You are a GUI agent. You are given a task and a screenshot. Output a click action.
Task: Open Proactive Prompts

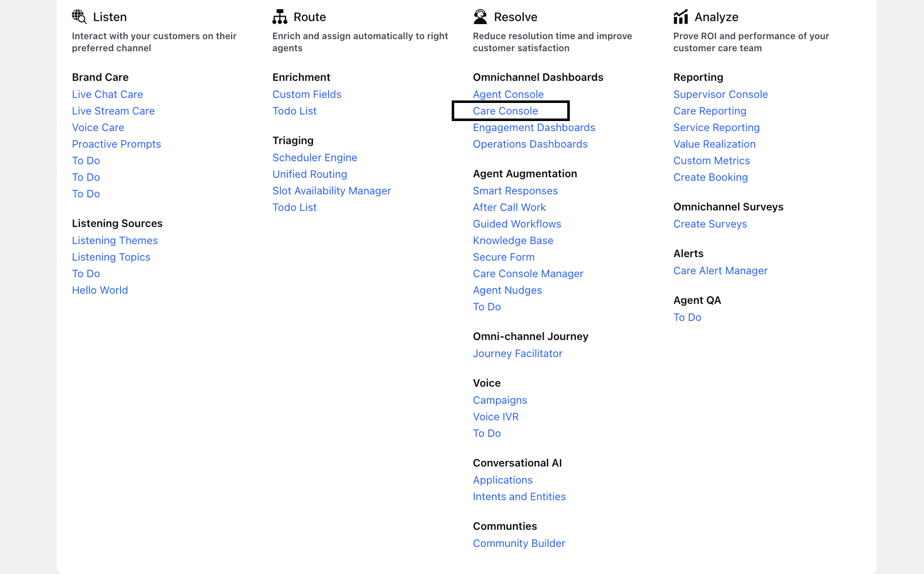click(117, 144)
